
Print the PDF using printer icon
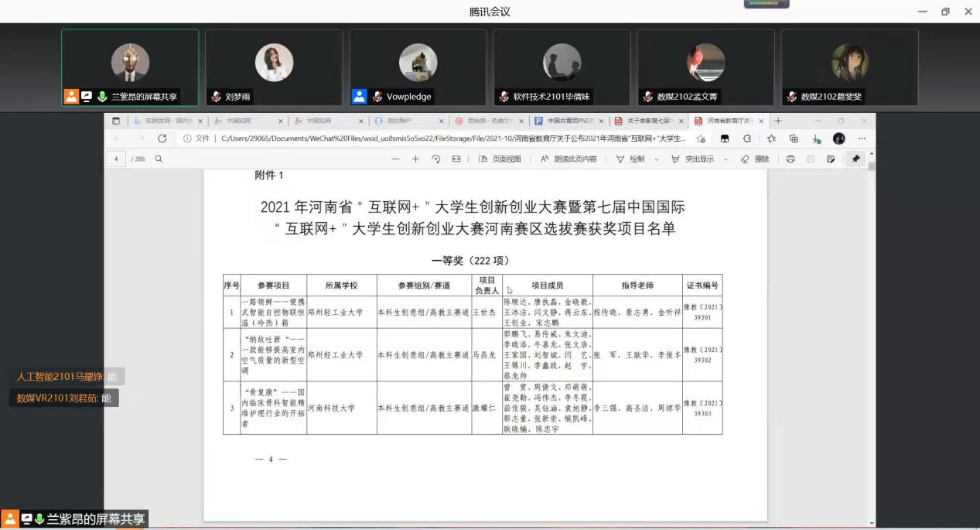click(790, 159)
